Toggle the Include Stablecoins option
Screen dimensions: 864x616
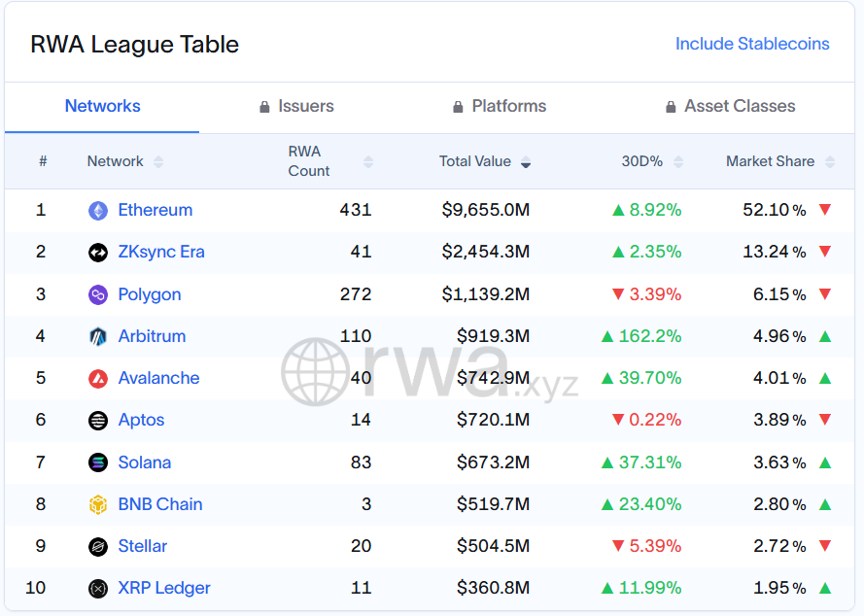tap(752, 44)
